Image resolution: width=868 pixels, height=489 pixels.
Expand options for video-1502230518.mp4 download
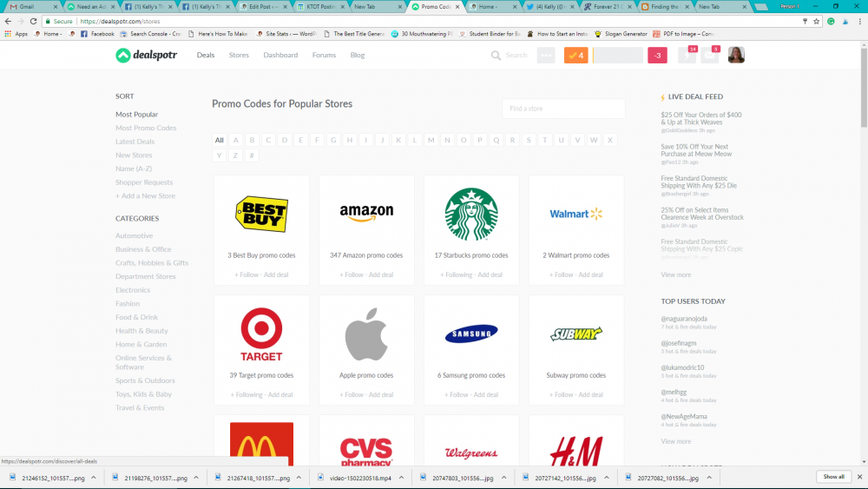tap(401, 478)
